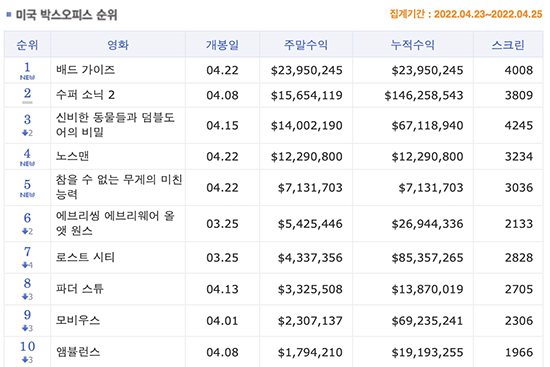
Task: Select 신비한 동물들과 덤블도어의 비밀 title
Action: (115, 125)
